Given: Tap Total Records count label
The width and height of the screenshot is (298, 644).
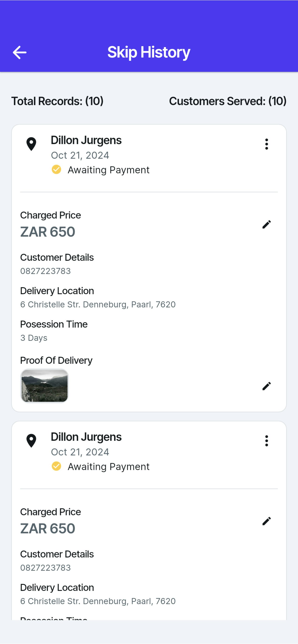Looking at the screenshot, I should [57, 101].
